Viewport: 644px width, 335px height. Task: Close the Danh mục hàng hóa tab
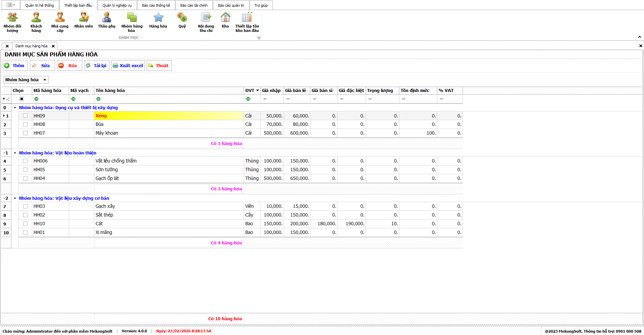(53, 46)
